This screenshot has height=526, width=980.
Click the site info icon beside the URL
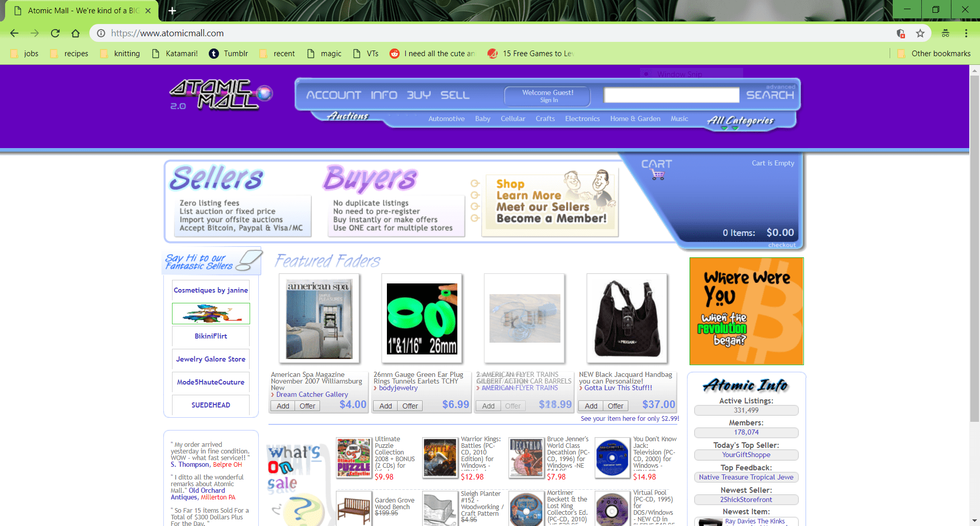(101, 33)
